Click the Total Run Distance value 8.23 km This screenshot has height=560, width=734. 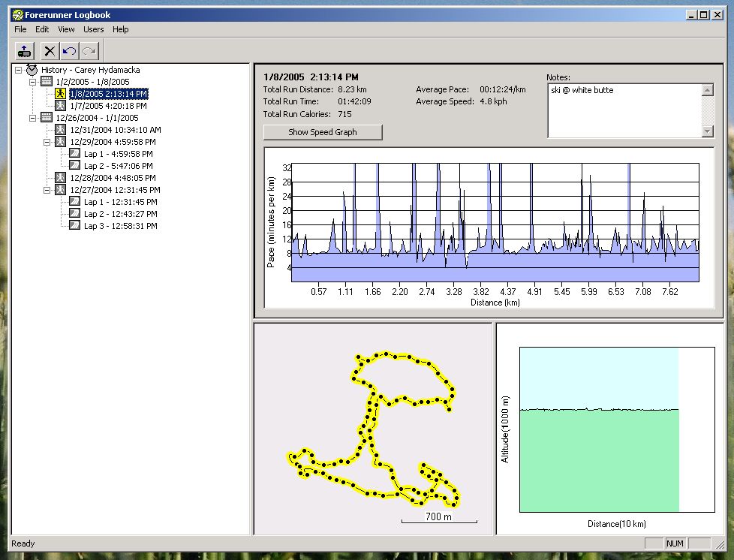pyautogui.click(x=352, y=89)
